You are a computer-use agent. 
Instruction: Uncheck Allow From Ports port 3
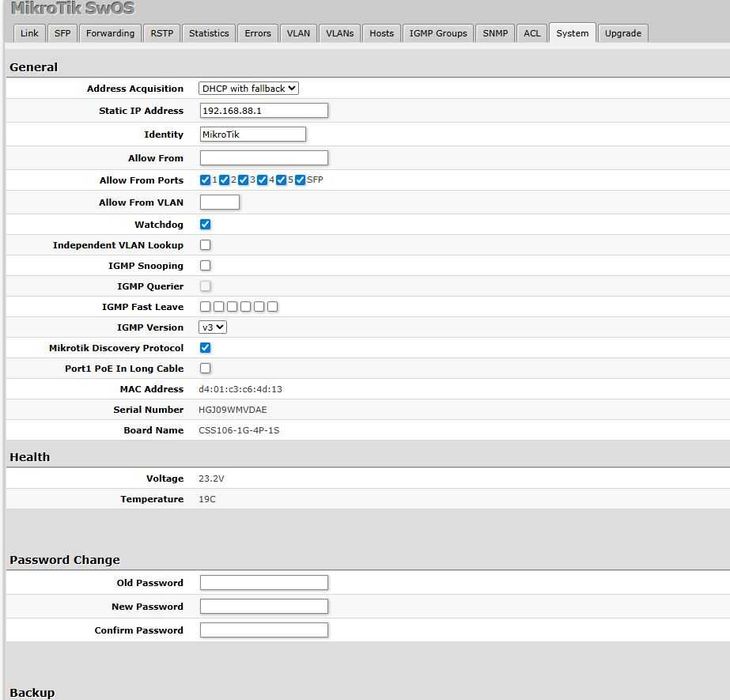tap(243, 180)
